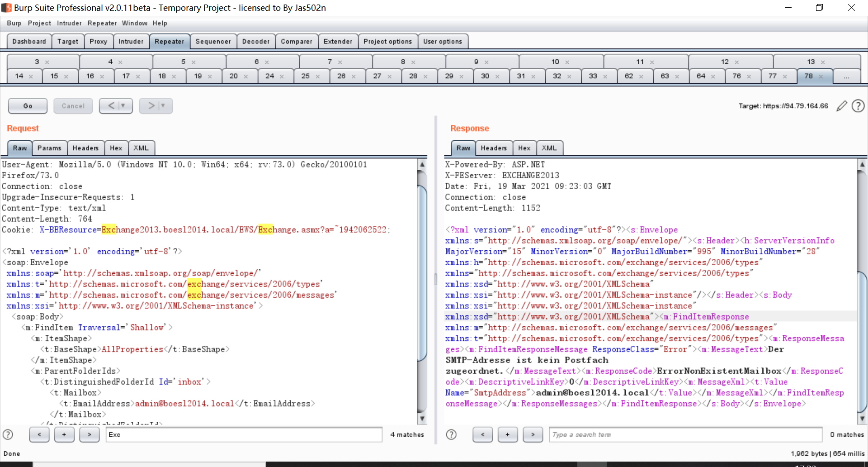
Task: Click the Burp Suite title bar logo
Action: (6, 8)
